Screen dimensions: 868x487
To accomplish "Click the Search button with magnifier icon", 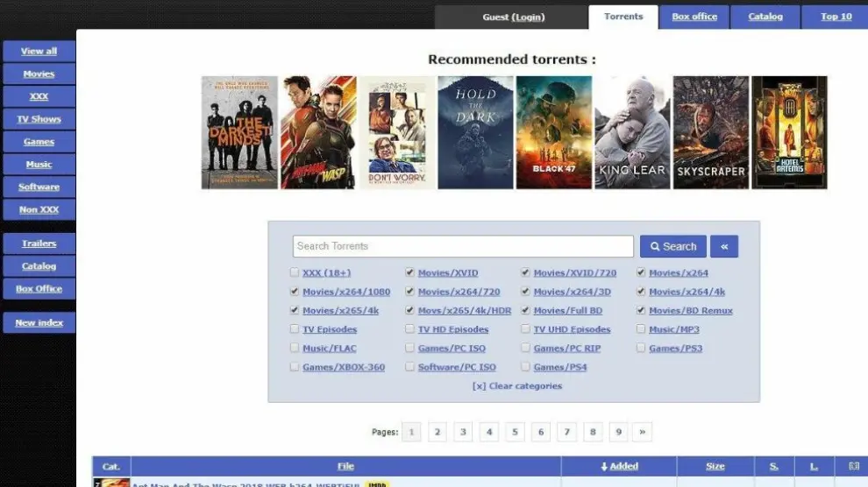I will pos(672,247).
